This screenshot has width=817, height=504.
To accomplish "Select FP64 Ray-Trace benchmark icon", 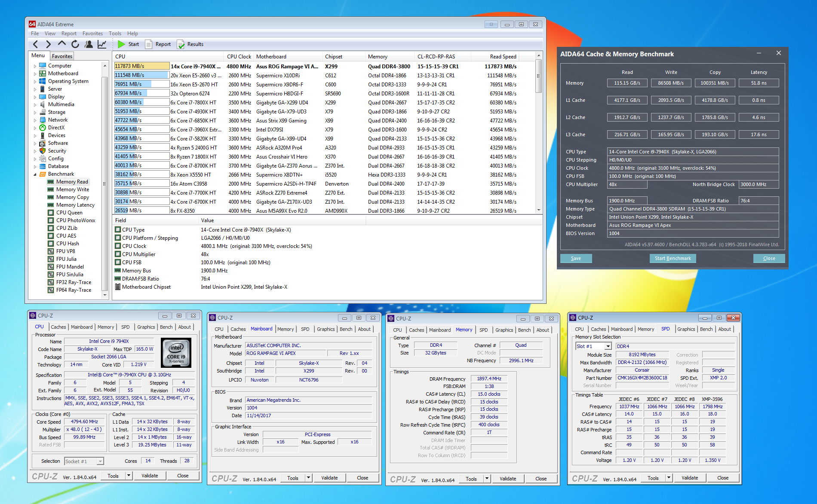I will (x=51, y=290).
